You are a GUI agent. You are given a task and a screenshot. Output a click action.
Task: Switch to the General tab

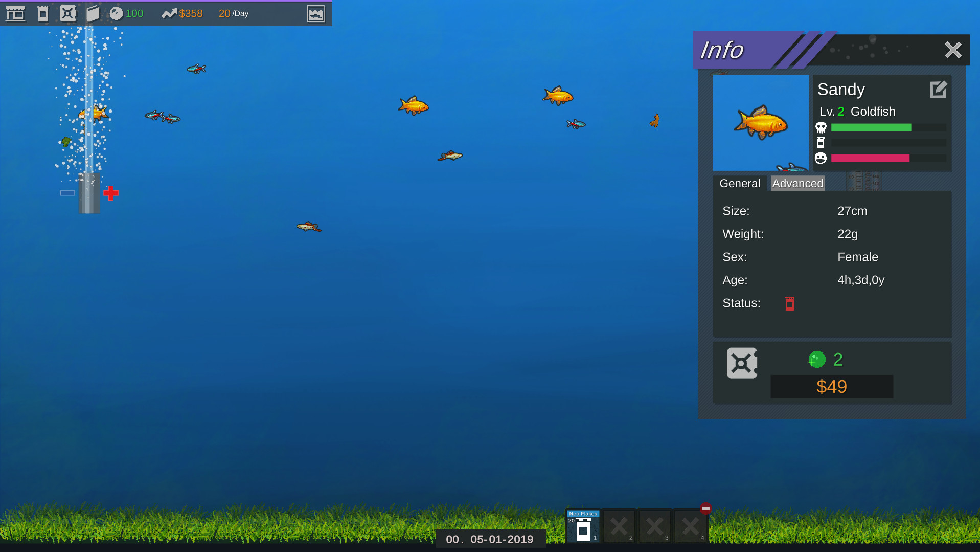740,183
